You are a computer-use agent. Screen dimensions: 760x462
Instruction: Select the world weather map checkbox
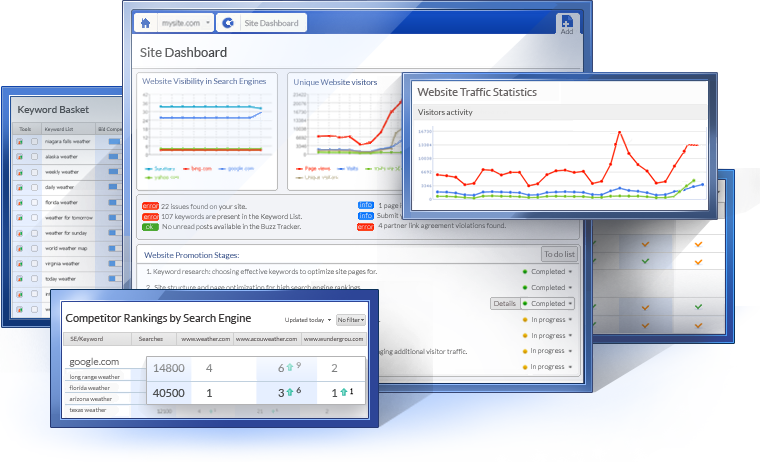[x=35, y=248]
